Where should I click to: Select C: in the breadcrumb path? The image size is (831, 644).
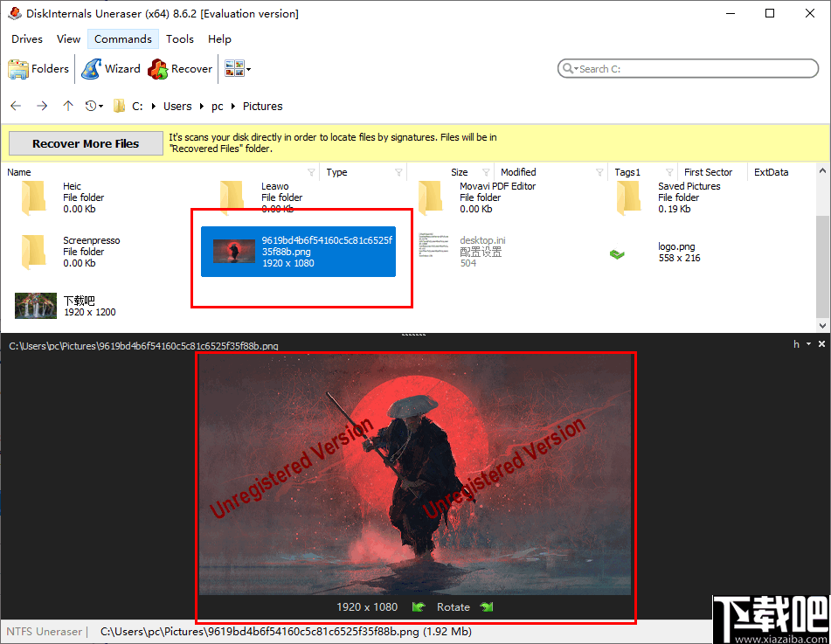pos(137,106)
